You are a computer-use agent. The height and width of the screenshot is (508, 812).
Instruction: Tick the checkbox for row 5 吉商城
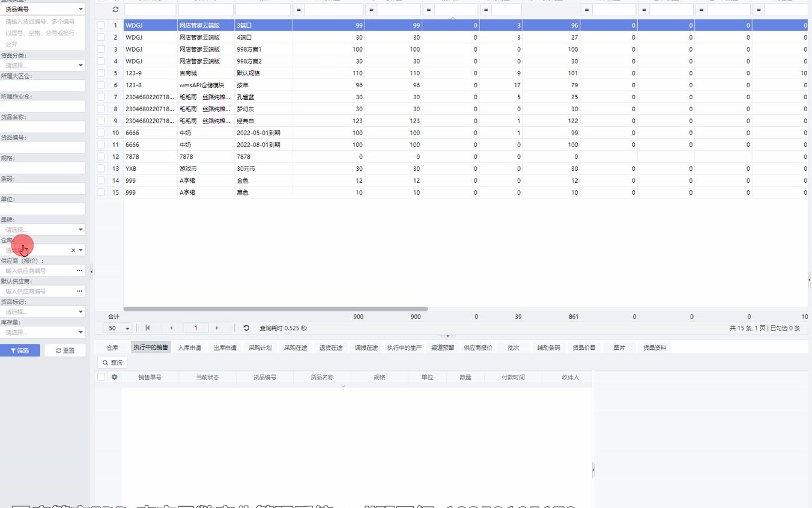click(x=101, y=73)
